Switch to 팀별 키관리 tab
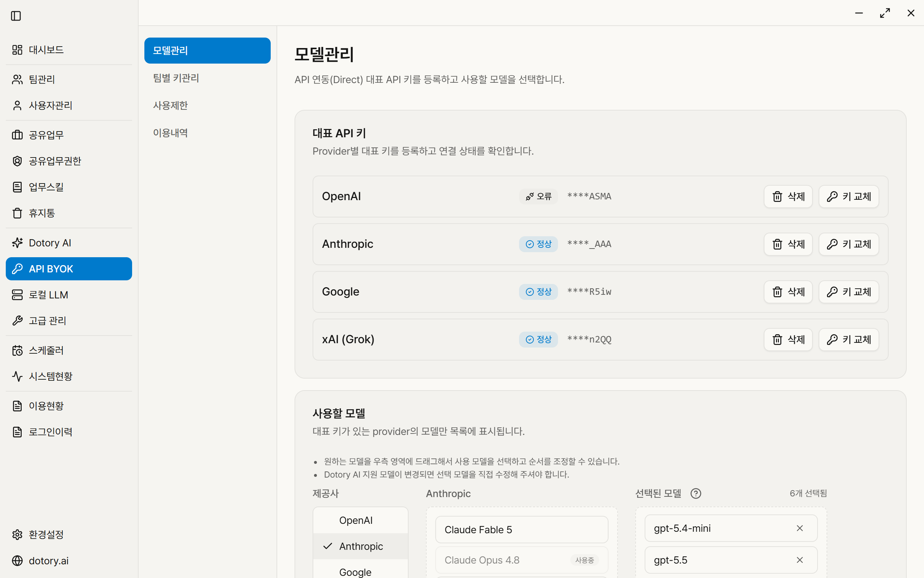This screenshot has height=578, width=924. (207, 78)
